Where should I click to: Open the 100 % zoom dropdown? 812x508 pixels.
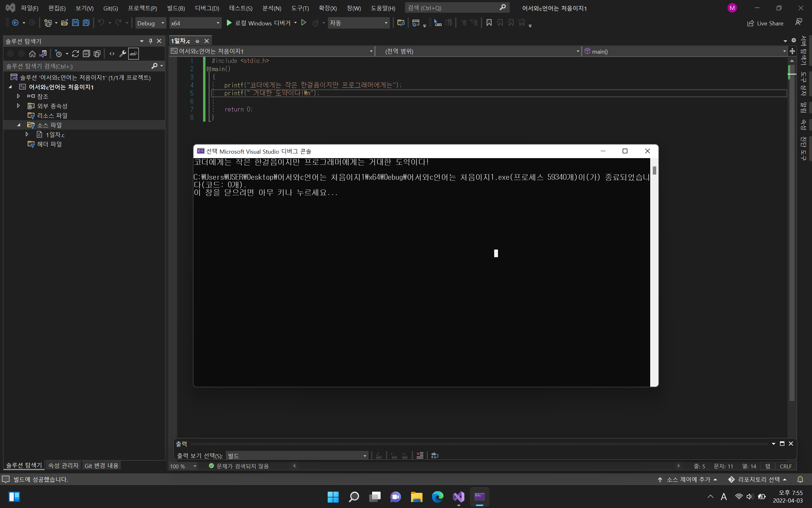pos(183,466)
